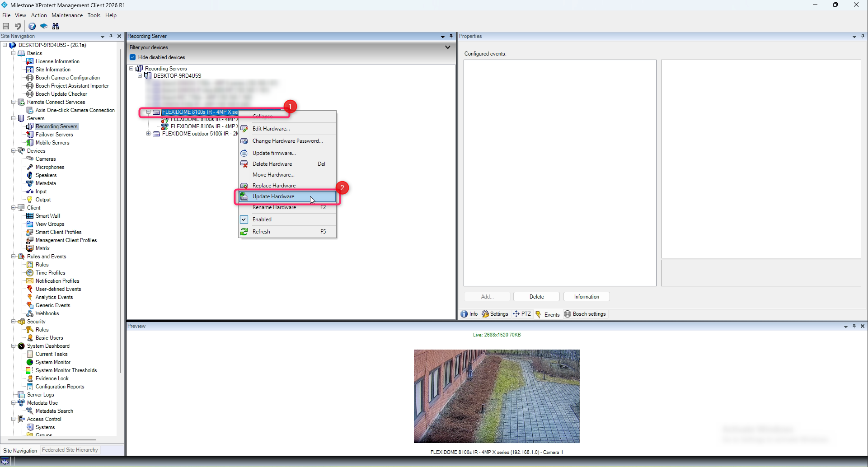Click the System Monitor icon
Screen dimensions: 868x467
coord(30,362)
